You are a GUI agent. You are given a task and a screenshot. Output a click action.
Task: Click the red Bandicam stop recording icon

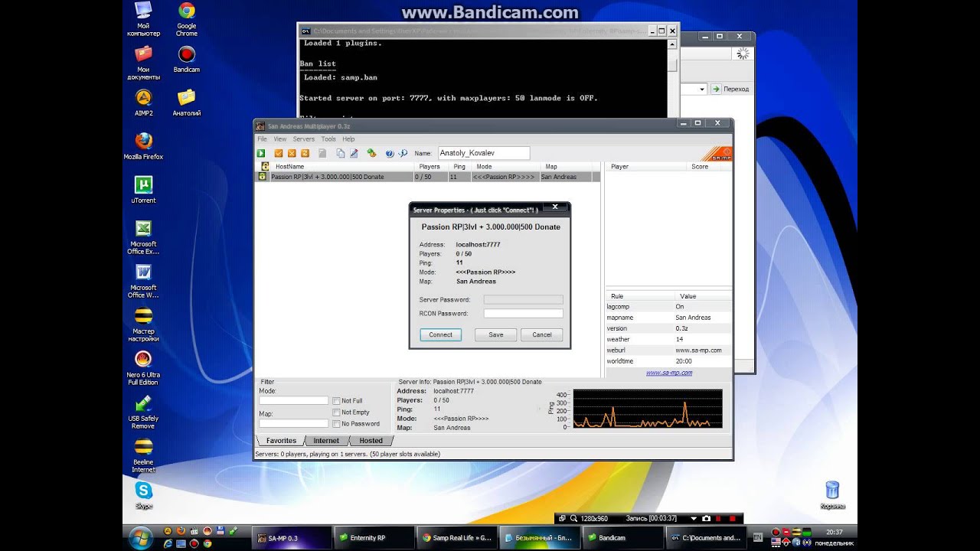point(732,519)
